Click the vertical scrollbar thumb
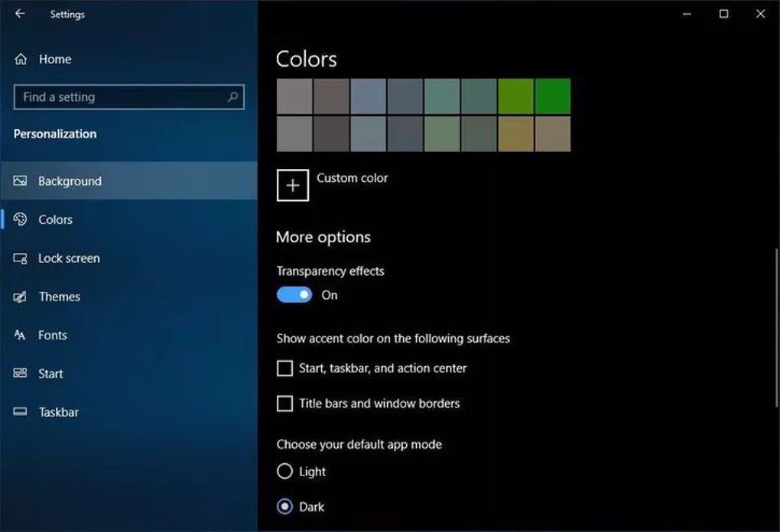Viewport: 780px width, 532px height. (x=776, y=328)
